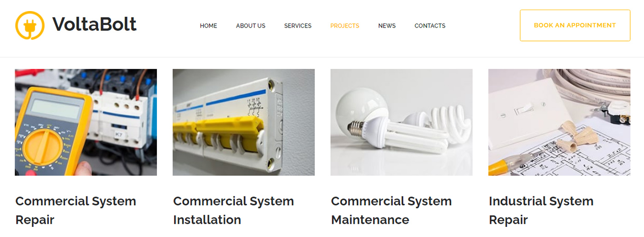
Task: Open the yellow circuit breaker thumbnail
Action: [243, 122]
